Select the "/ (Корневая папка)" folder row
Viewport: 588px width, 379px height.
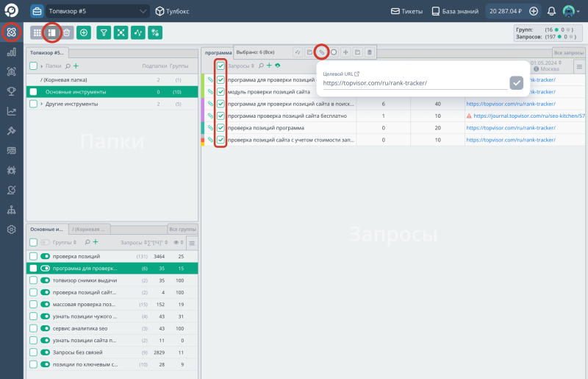(x=112, y=79)
